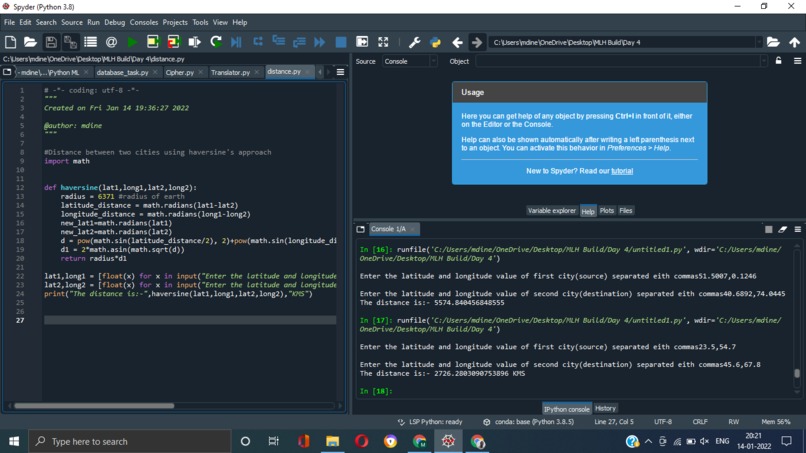The image size is (806, 453).
Task: Open the Spyder tutorial link
Action: click(x=622, y=171)
